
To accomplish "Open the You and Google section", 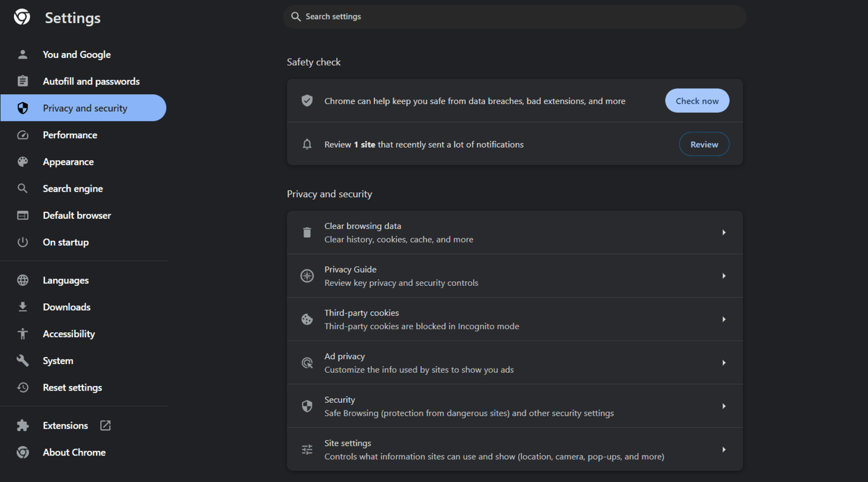I will coord(83,54).
